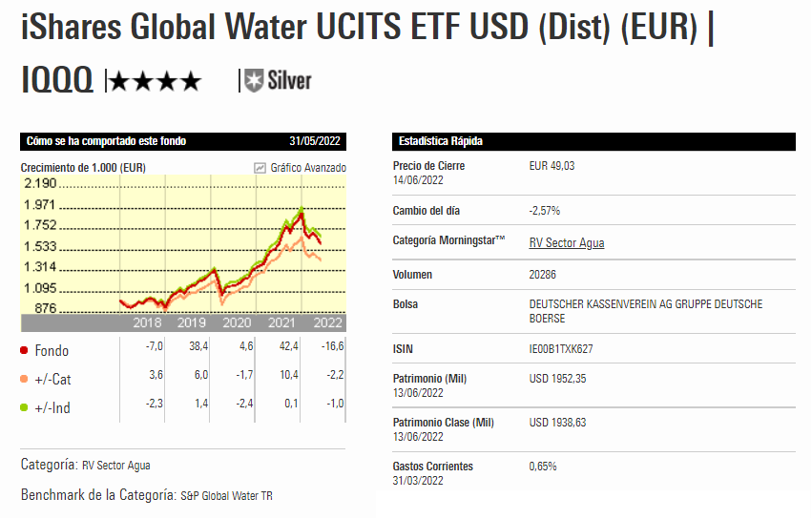Viewport: 812px width, 519px height.
Task: Click the Fondo 2021 return value 42,4
Action: 286,345
